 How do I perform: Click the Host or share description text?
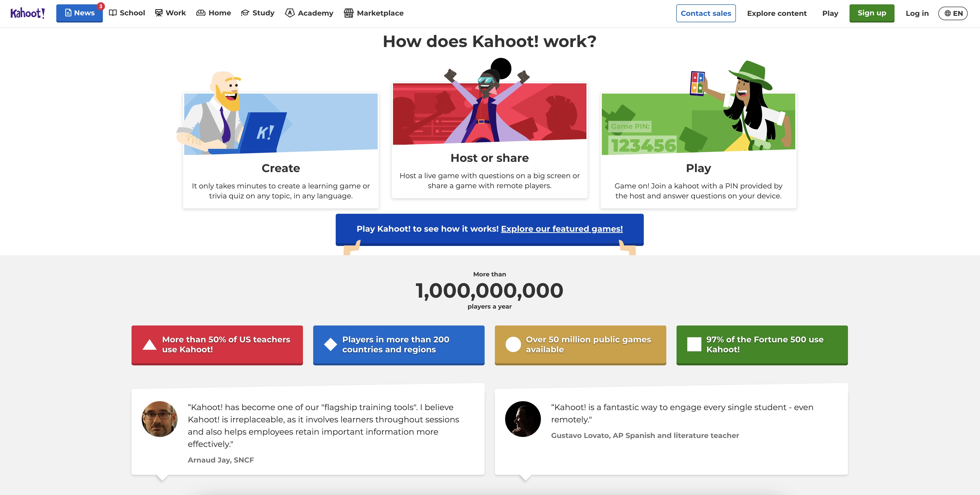(490, 181)
